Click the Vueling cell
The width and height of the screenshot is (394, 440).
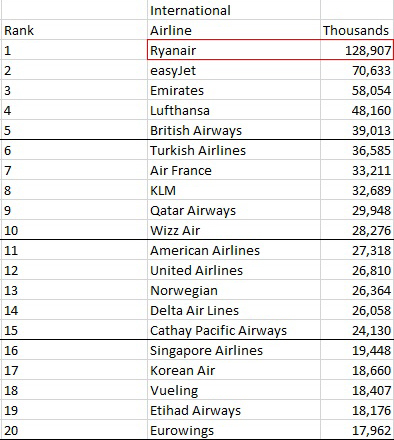point(234,390)
